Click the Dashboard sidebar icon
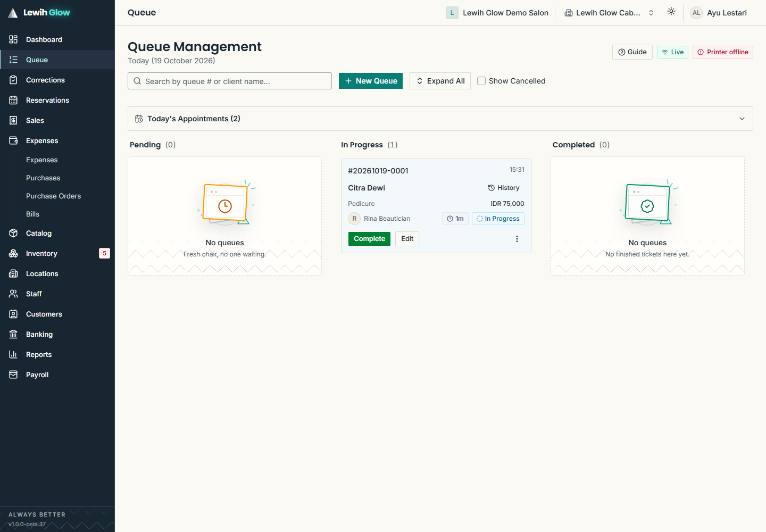766x532 pixels. coord(13,39)
